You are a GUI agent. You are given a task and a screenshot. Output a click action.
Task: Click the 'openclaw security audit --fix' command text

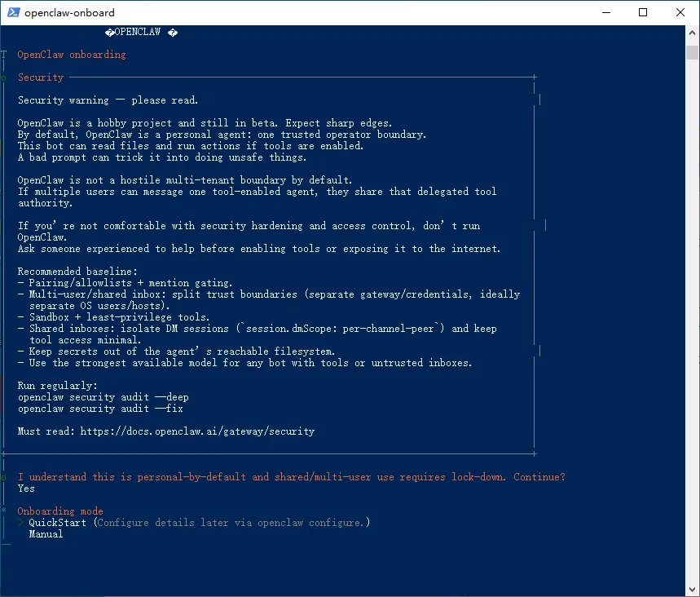[100, 409]
